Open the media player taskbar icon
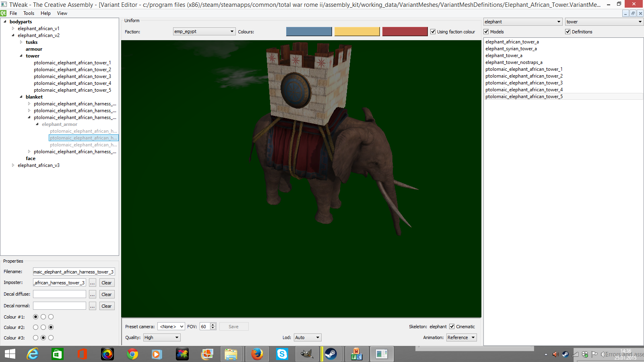This screenshot has height=362, width=644. (x=157, y=354)
